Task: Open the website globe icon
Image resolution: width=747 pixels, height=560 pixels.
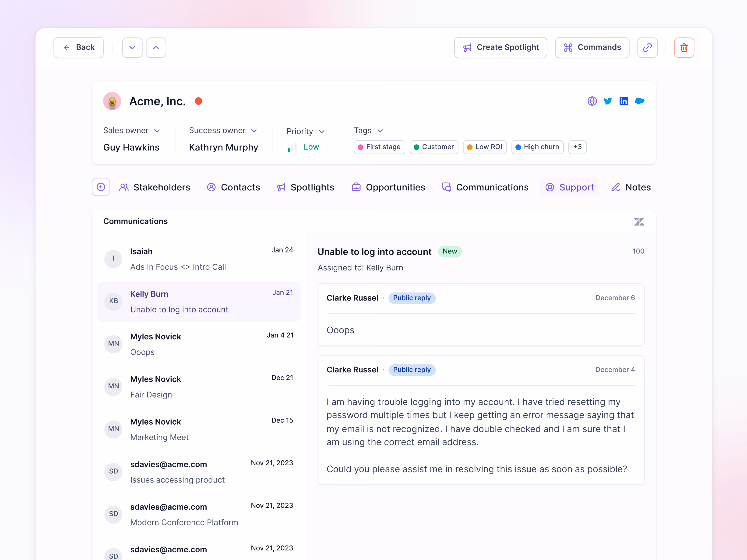Action: click(592, 101)
